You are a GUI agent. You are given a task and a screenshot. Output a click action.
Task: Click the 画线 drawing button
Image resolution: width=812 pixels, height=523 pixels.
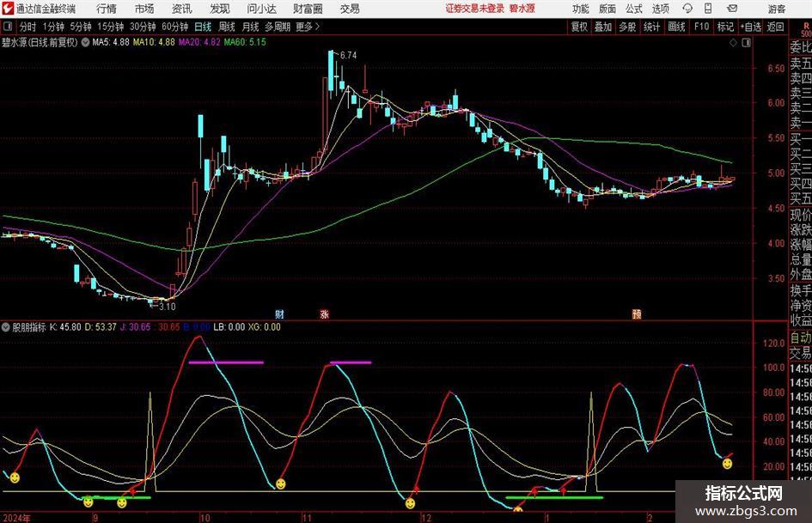click(x=676, y=27)
